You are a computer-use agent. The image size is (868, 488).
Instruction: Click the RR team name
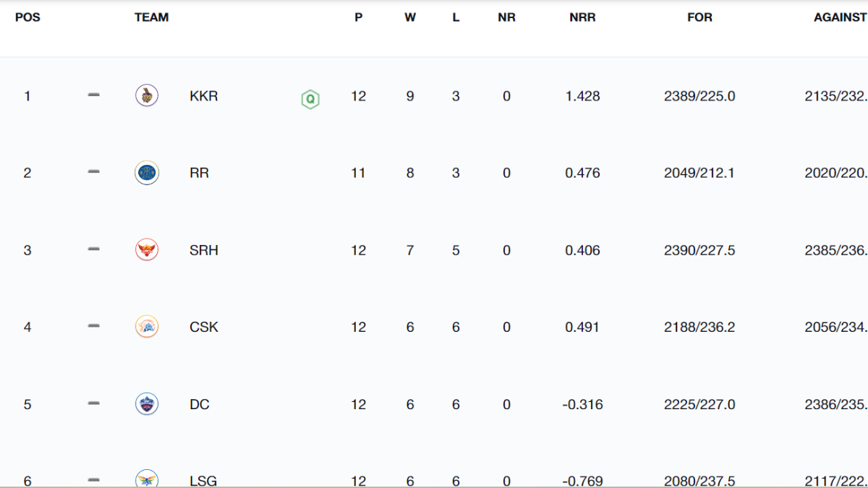[199, 173]
